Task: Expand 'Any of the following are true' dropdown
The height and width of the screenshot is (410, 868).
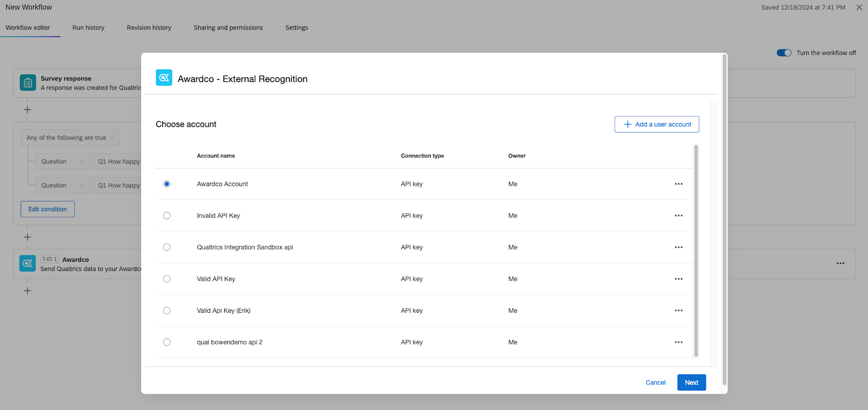Action: pyautogui.click(x=70, y=138)
